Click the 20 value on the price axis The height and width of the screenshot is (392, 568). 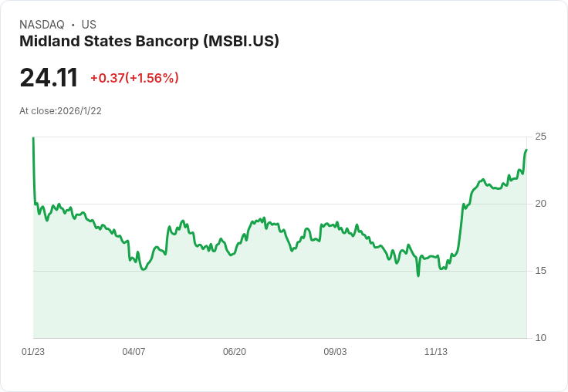(540, 204)
